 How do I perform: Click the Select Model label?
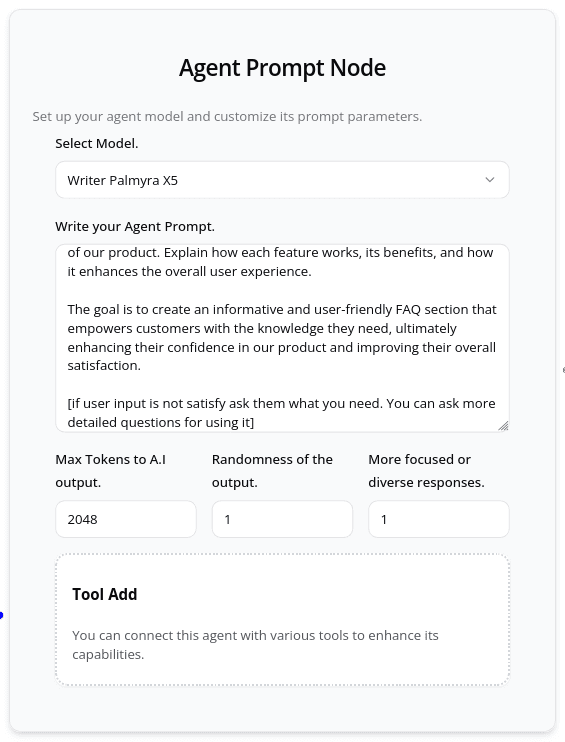pos(97,143)
